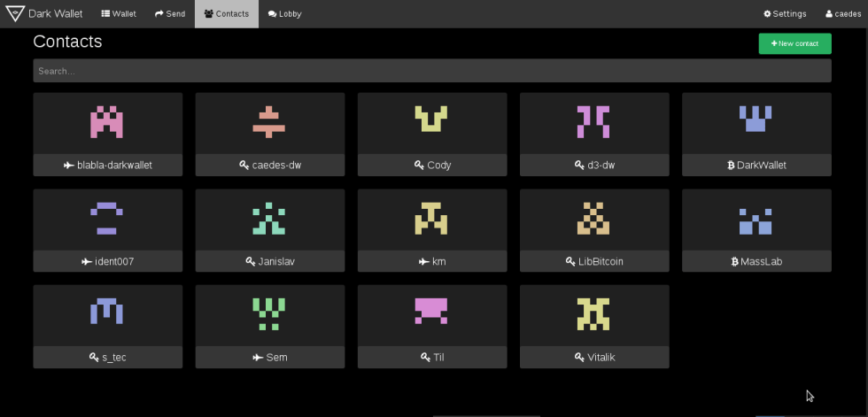This screenshot has width=868, height=417.
Task: Click the ident007 contact name
Action: (107, 261)
